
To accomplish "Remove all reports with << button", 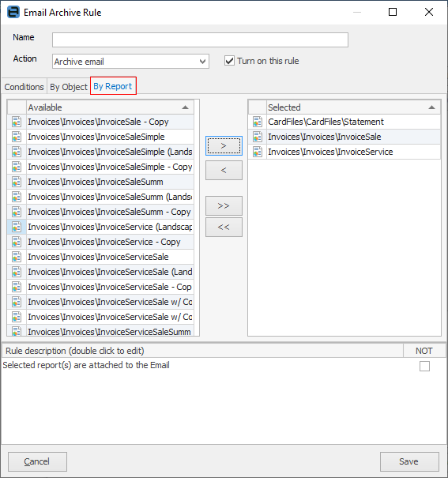I will 224,227.
